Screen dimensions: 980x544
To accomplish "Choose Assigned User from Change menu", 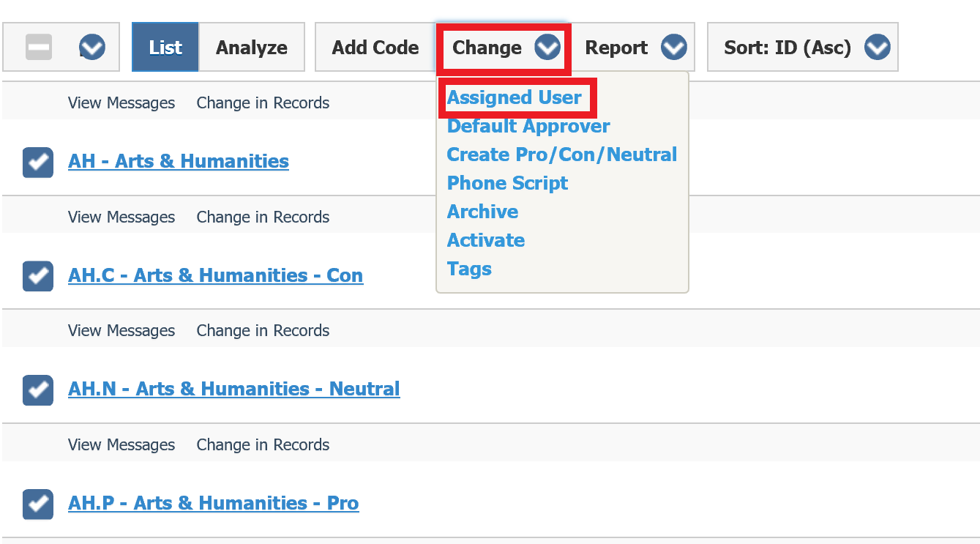I will (x=515, y=97).
